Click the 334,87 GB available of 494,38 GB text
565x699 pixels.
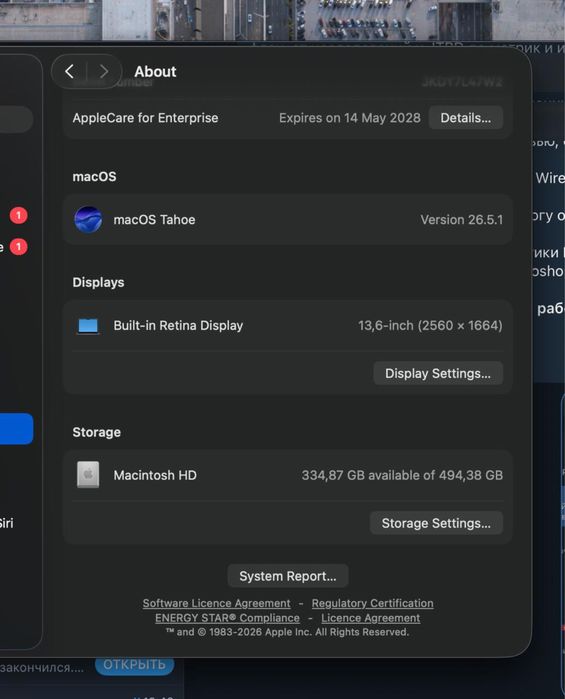click(402, 475)
